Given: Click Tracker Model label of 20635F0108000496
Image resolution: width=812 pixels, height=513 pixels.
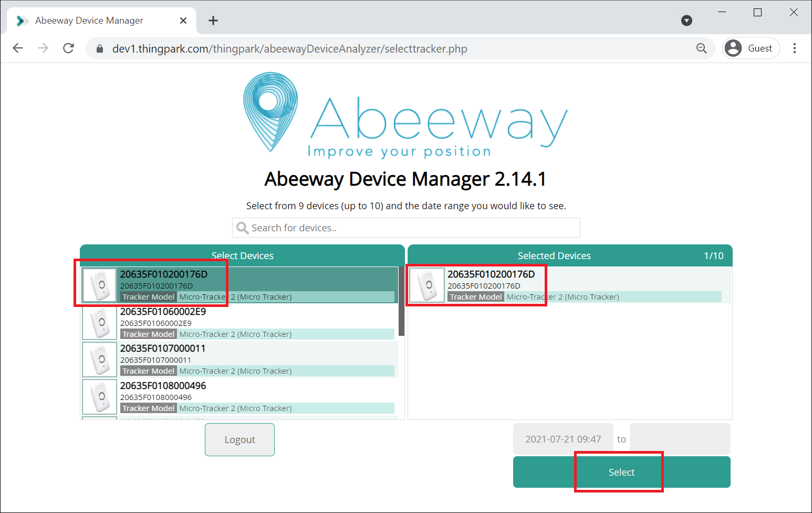Looking at the screenshot, I should click(x=149, y=408).
